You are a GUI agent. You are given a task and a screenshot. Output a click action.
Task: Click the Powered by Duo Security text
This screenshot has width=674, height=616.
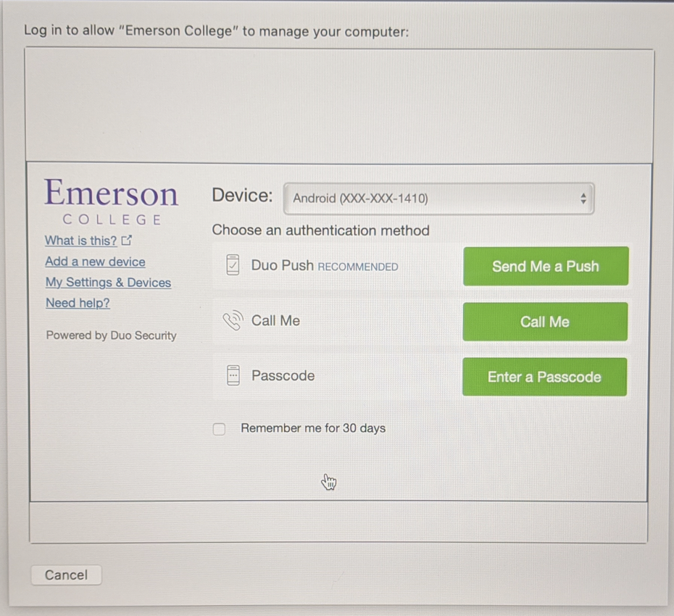click(112, 336)
